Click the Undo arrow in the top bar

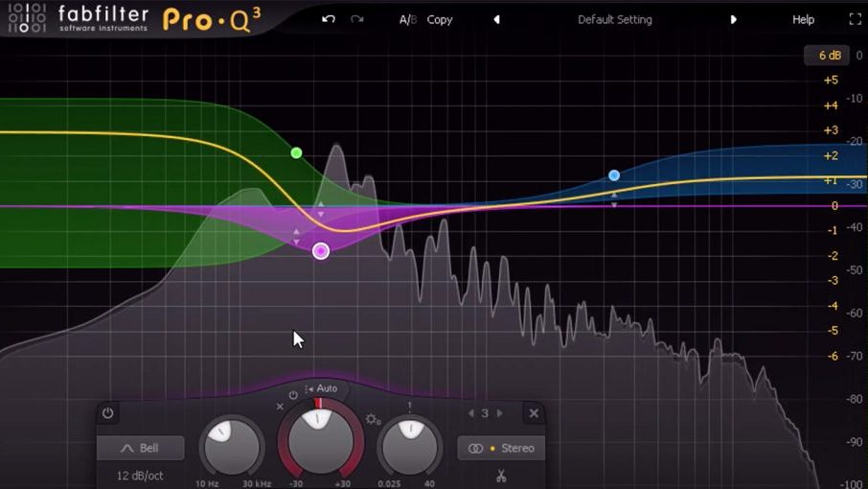(x=329, y=19)
